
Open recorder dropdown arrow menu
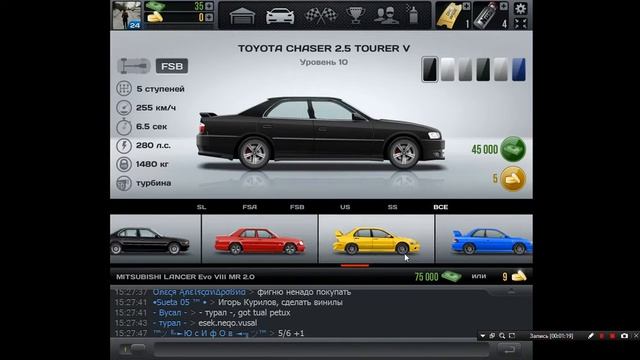pyautogui.click(x=482, y=336)
